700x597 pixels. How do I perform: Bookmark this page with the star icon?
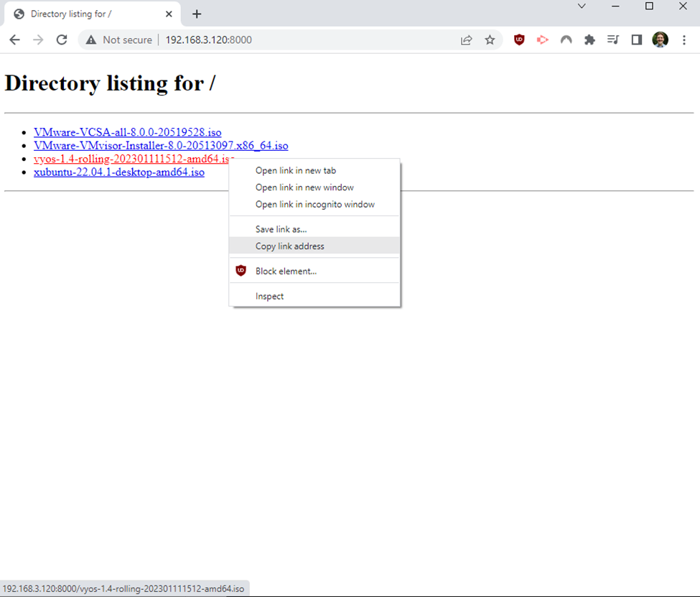490,40
